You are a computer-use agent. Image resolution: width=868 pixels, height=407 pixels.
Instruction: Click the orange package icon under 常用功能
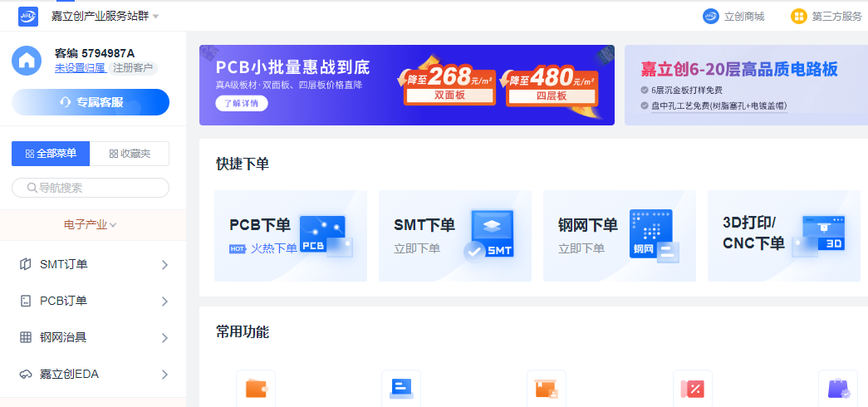(547, 388)
